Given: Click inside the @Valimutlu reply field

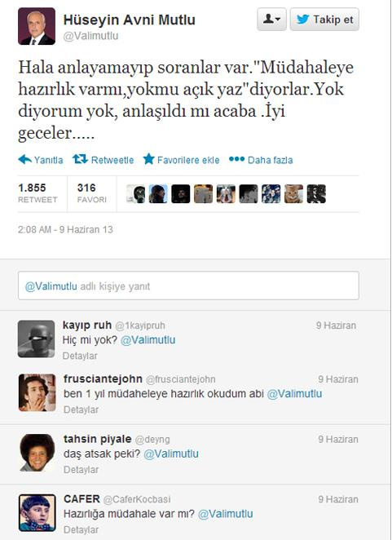Looking at the screenshot, I should [x=188, y=285].
